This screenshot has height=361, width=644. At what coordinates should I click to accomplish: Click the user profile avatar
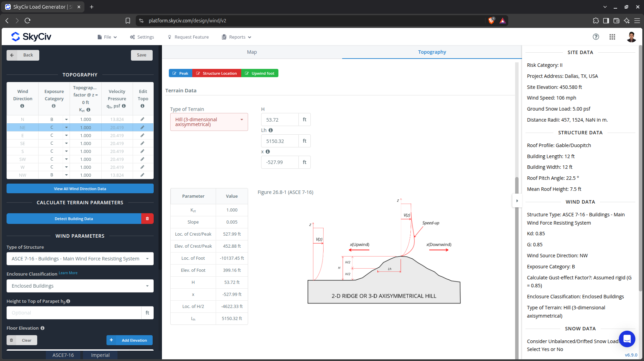[631, 37]
